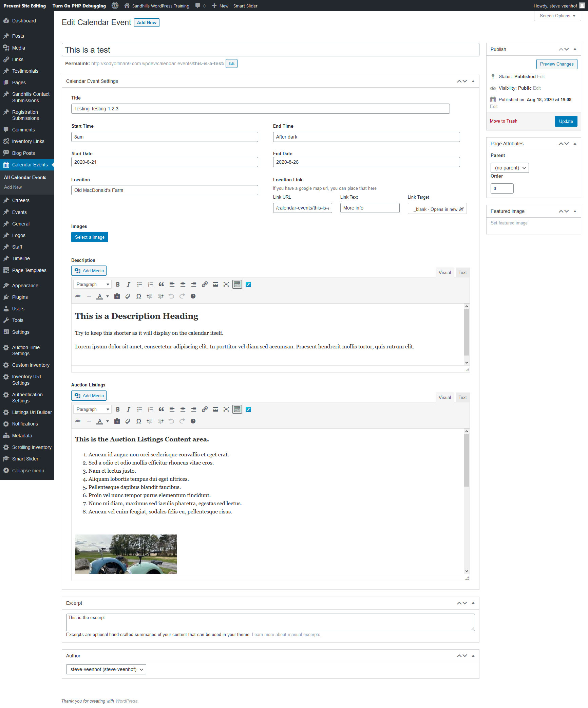Apply blockquote in Auction Listings editor
The height and width of the screenshot is (708, 588).
[161, 410]
